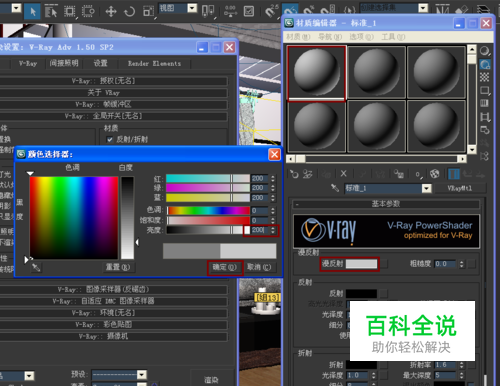Image resolution: width=500 pixels, height=386 pixels.
Task: Click Reset Map/Mtl X icon
Action: pos(343,174)
